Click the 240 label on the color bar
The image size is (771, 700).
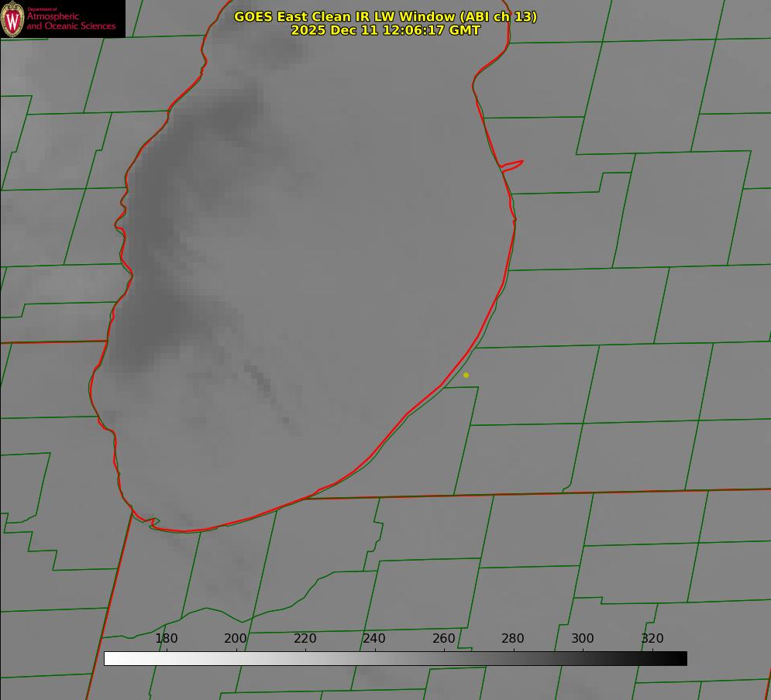pyautogui.click(x=374, y=638)
